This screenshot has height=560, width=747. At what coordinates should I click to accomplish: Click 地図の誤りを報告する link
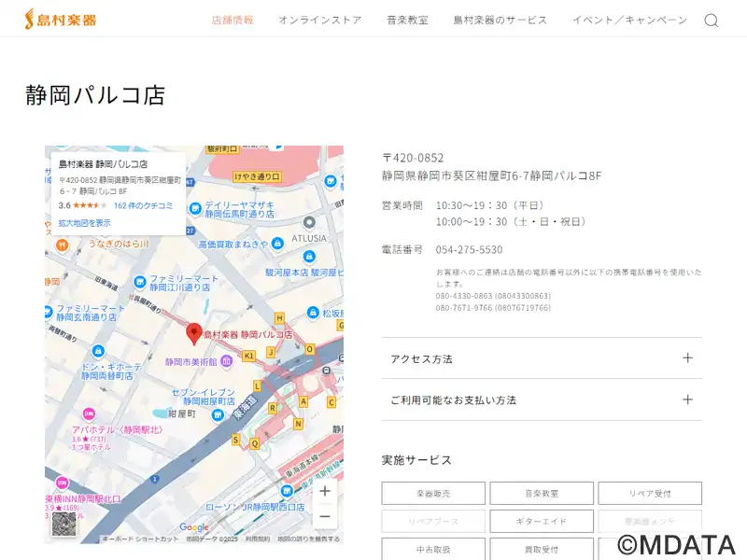point(309,539)
